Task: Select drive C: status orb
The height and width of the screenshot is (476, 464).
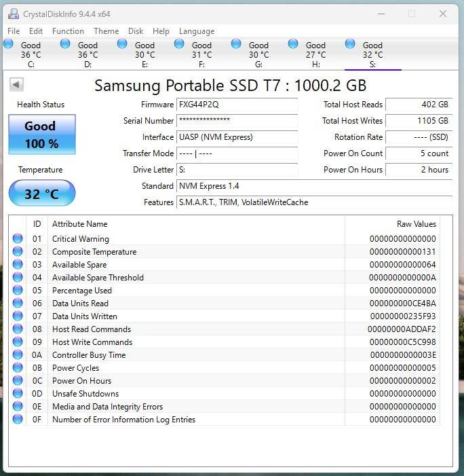Action: coord(8,44)
